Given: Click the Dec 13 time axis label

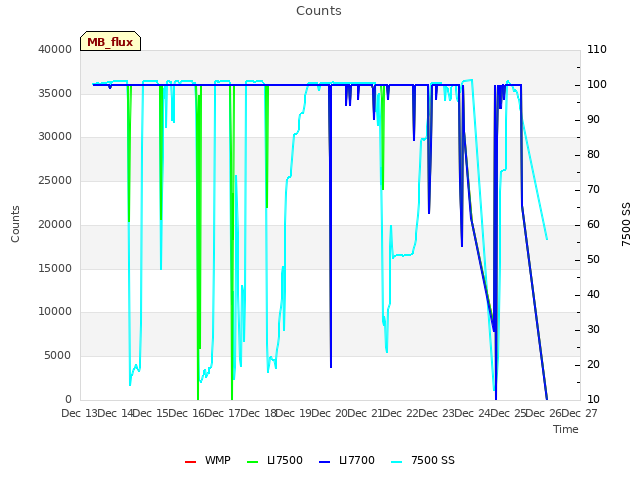Looking at the screenshot, I should (x=80, y=413).
